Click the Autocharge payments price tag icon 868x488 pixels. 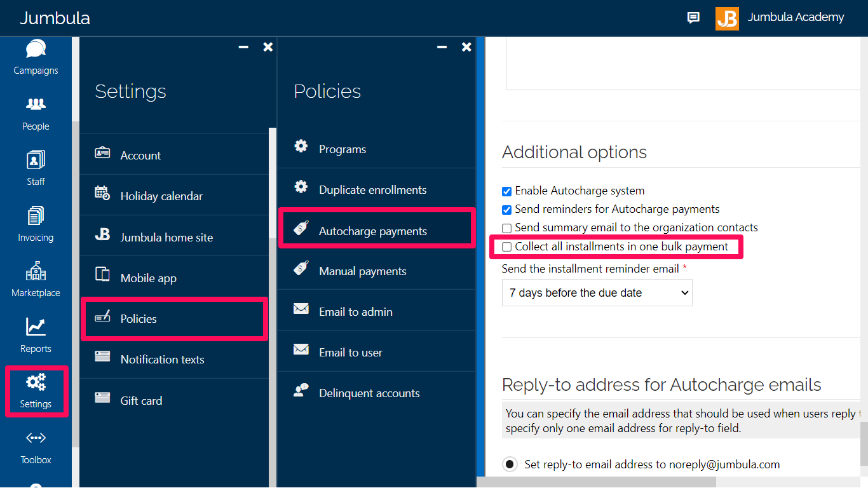(301, 228)
